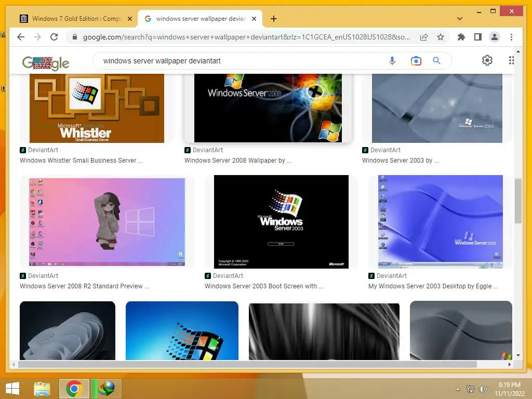Click the address bar URL
Viewport: 532px width, 399px height.
point(246,37)
